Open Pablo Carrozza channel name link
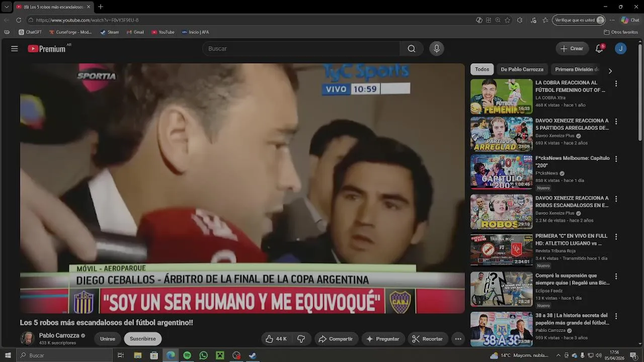The height and width of the screenshot is (362, 644). tap(59, 335)
